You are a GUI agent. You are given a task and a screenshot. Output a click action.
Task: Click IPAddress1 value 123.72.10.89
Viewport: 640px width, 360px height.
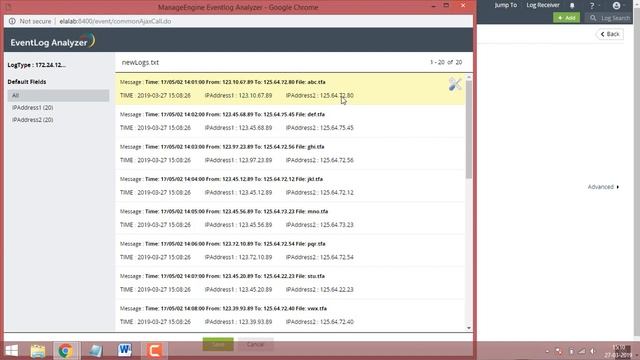point(255,257)
